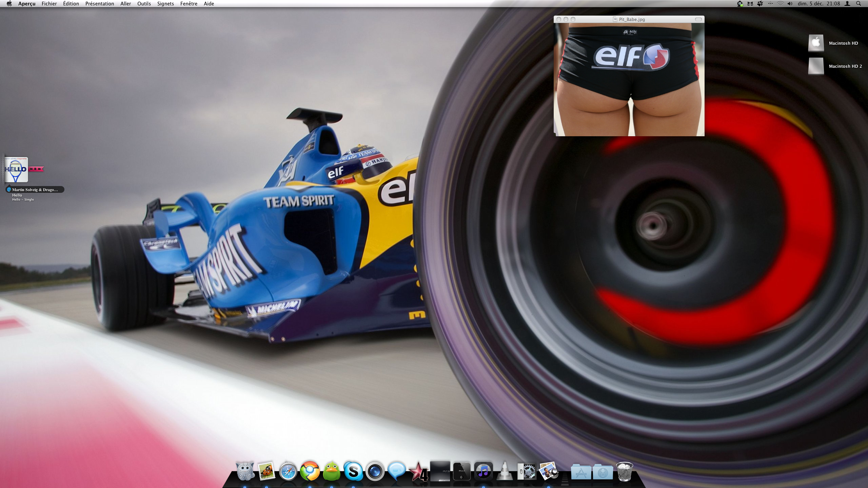Minimize the Pit_Babe.jpg Preview window
868x488 pixels.
point(566,19)
